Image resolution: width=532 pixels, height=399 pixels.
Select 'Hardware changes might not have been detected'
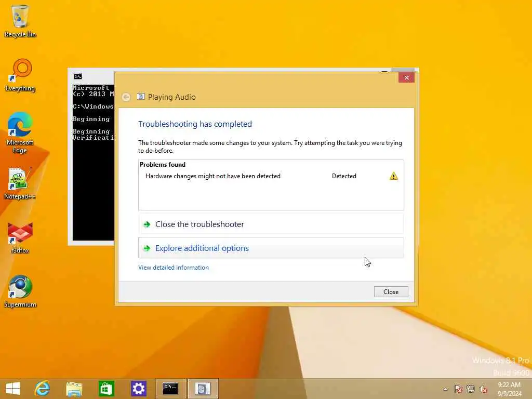click(212, 176)
